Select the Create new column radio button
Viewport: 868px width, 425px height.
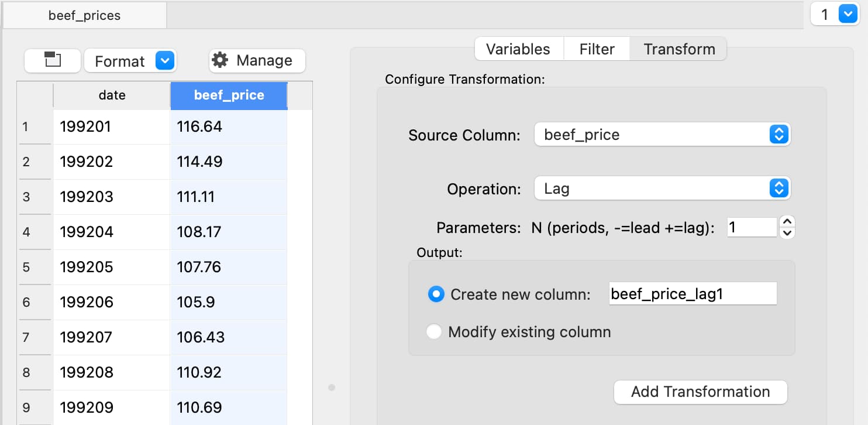coord(436,294)
